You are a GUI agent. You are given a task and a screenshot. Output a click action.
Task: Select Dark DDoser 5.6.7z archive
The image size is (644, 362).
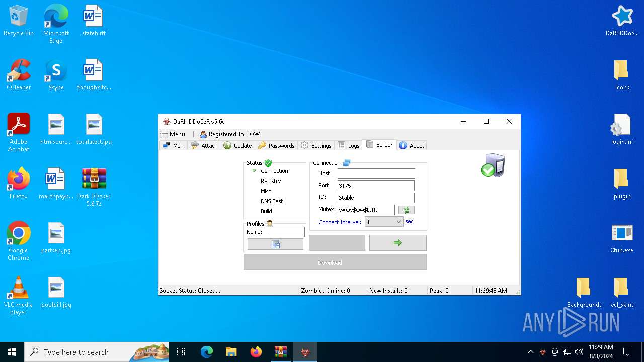point(94,187)
